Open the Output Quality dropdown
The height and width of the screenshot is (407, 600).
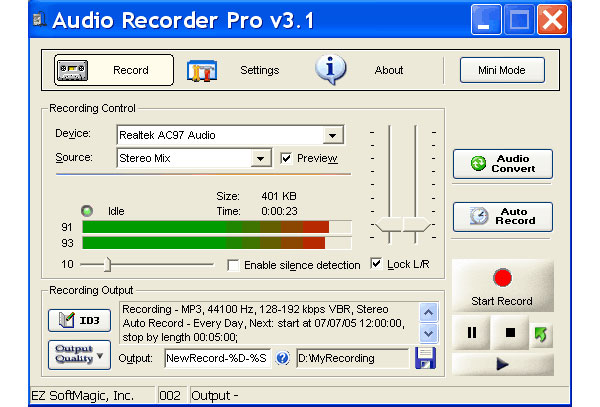(x=80, y=355)
